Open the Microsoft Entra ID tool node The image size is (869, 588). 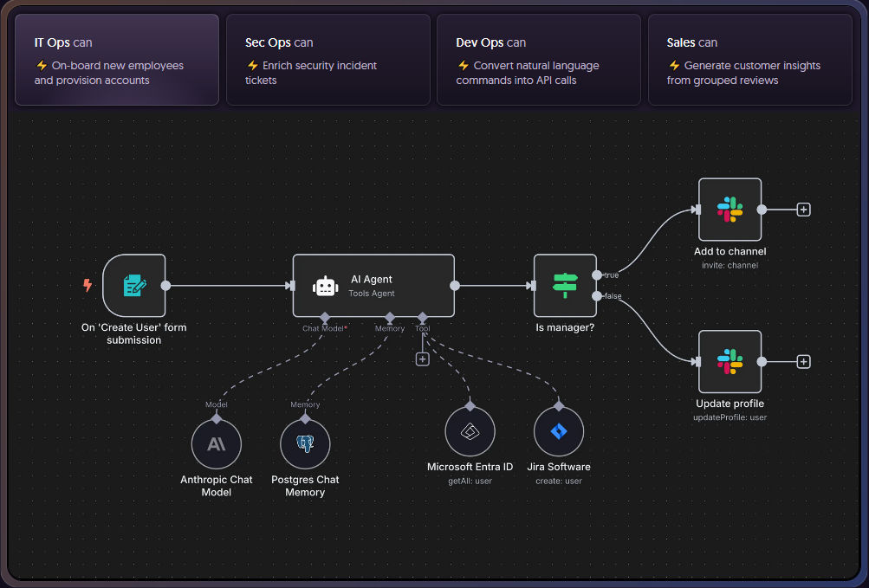470,431
